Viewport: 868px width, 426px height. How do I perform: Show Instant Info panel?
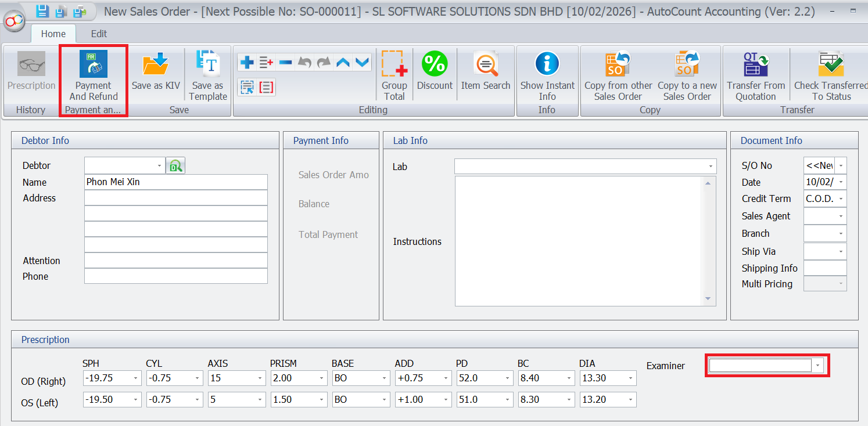click(547, 64)
